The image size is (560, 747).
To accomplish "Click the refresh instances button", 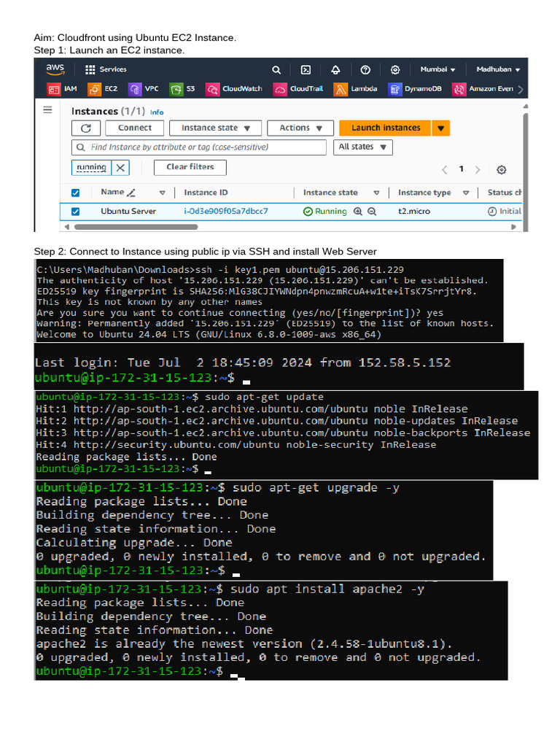I will [x=86, y=128].
